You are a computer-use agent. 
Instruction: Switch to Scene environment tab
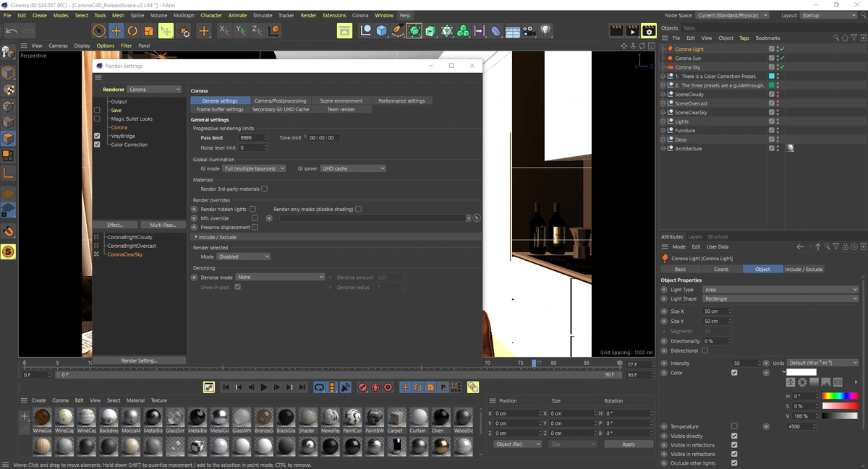click(341, 100)
